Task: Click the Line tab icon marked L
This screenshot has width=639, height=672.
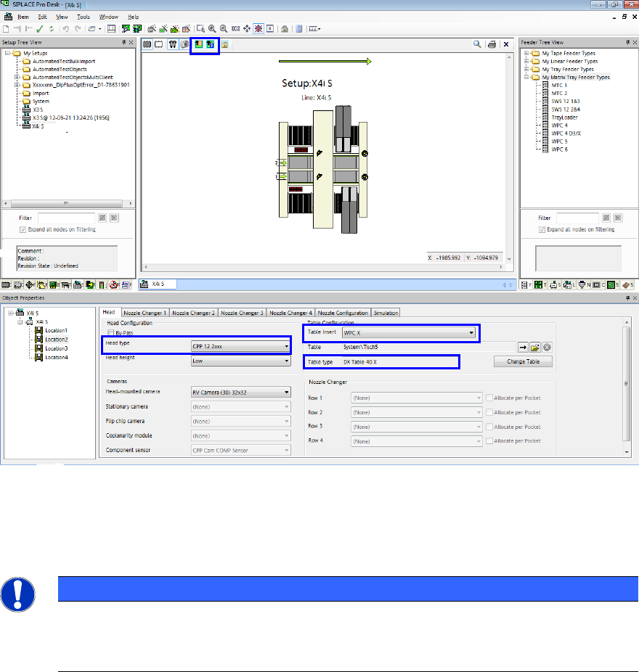Action: [569, 285]
